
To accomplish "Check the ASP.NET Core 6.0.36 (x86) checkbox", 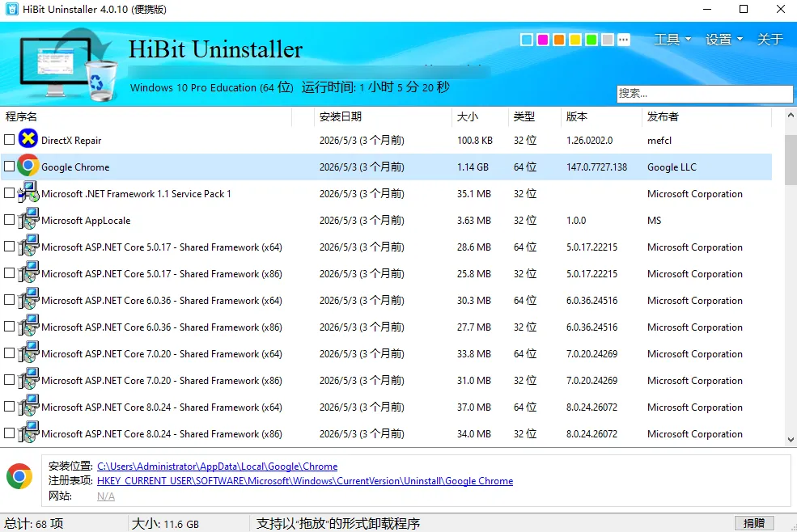I will tap(9, 326).
